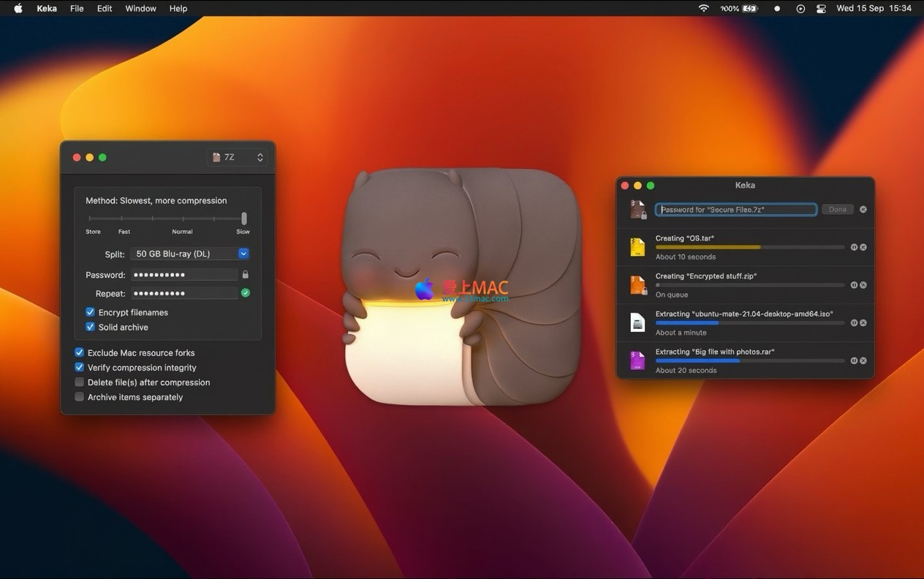Open the 7Z format dropdown
The image size is (924, 579).
coord(237,157)
